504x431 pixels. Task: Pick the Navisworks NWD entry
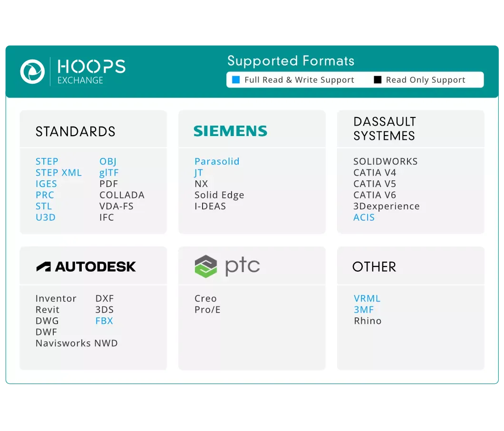77,343
